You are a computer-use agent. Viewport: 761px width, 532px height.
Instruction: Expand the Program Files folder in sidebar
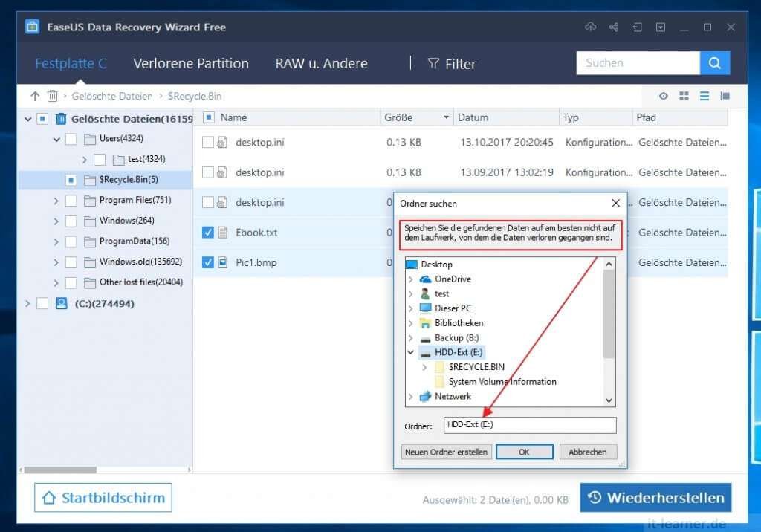tap(58, 200)
